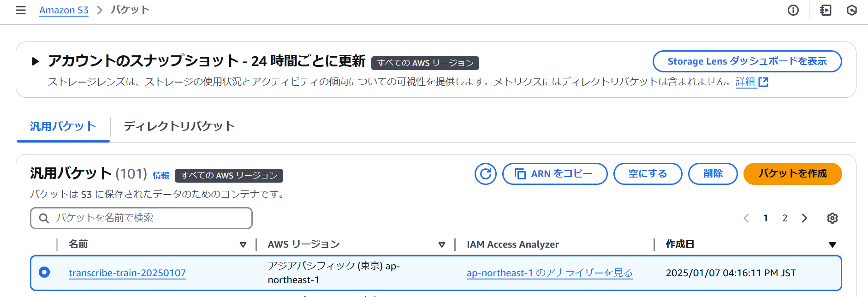Click the アジアパシフィック (東京) region cell
Screen dimensions: 868x297
coord(334,273)
